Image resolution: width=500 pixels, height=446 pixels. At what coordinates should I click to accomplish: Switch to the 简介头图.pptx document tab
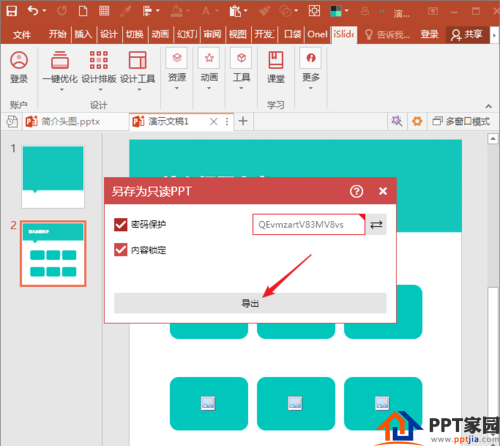[70, 121]
